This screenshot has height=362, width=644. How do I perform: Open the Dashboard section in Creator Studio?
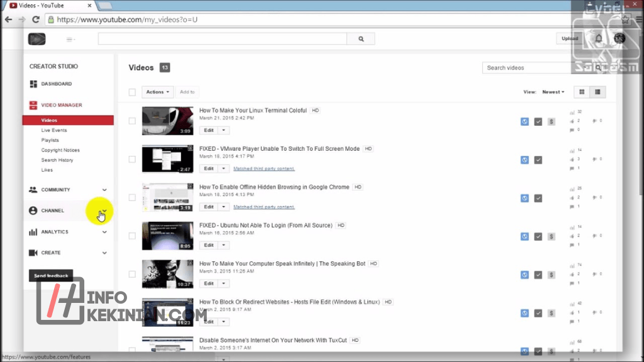point(56,84)
